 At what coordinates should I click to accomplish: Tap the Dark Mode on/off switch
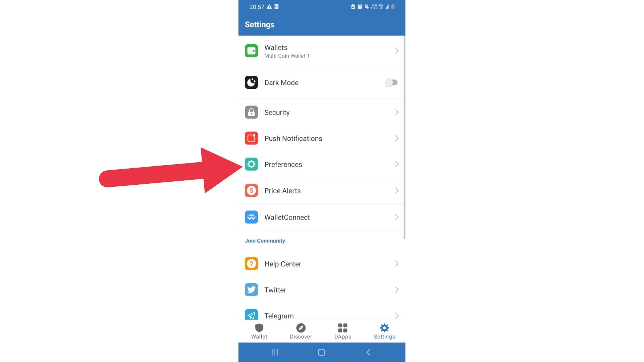click(390, 83)
